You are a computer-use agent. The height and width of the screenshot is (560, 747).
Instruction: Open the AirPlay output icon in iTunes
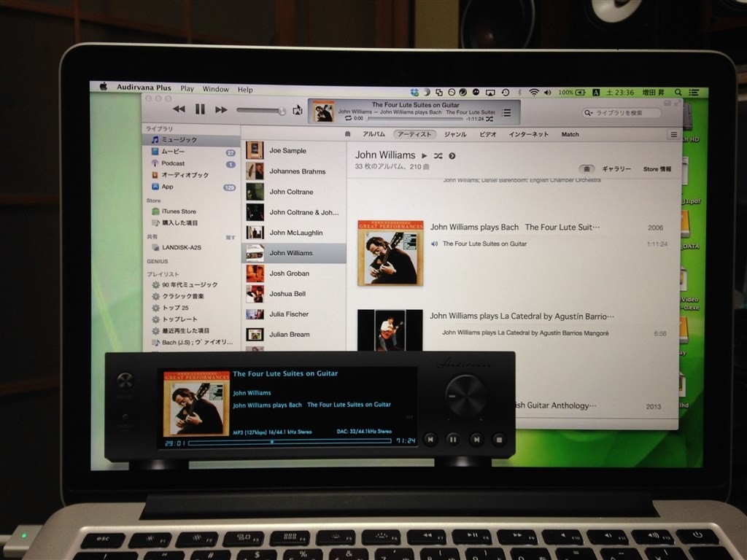point(298,110)
